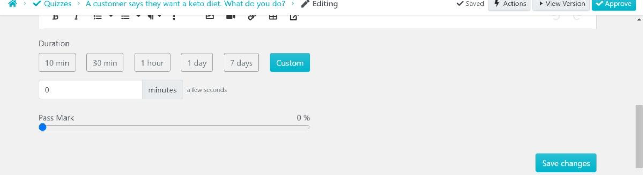
Task: Select the 7 days duration preset
Action: (241, 63)
